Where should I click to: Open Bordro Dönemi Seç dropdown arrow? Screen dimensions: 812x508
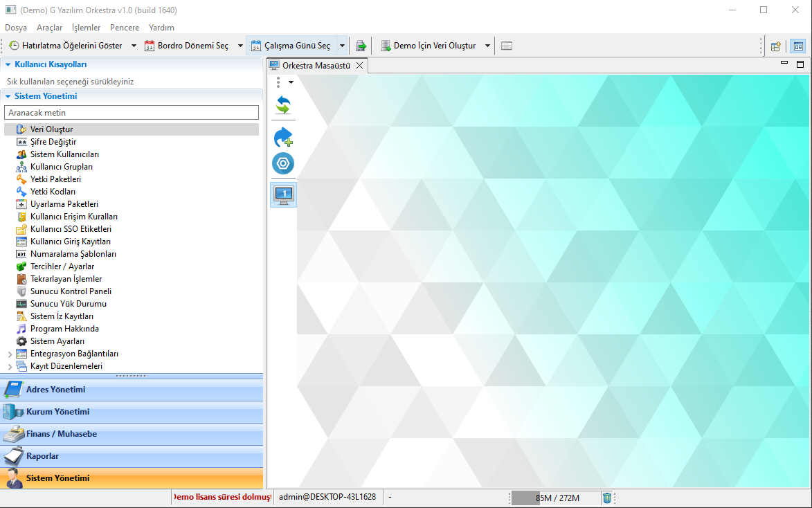tap(240, 46)
